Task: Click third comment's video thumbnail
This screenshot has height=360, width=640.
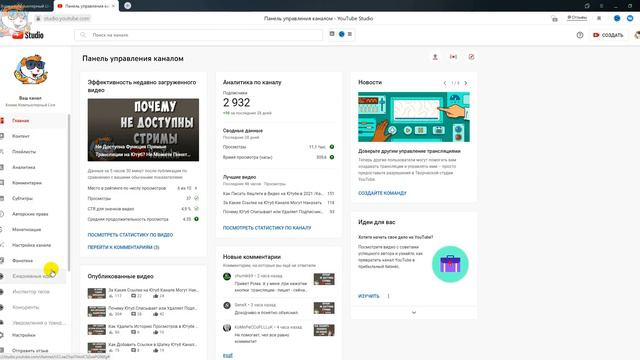Action: (x=324, y=330)
